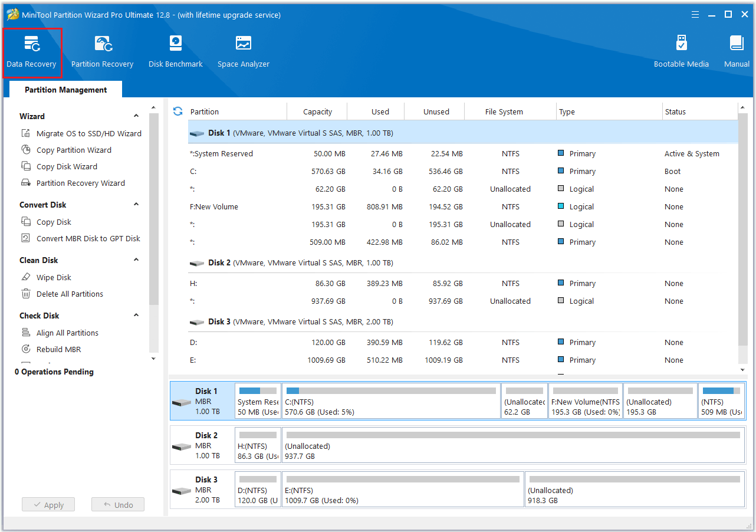Choose Convert MBR Disk to GPT Disk
756x532 pixels.
tap(88, 238)
